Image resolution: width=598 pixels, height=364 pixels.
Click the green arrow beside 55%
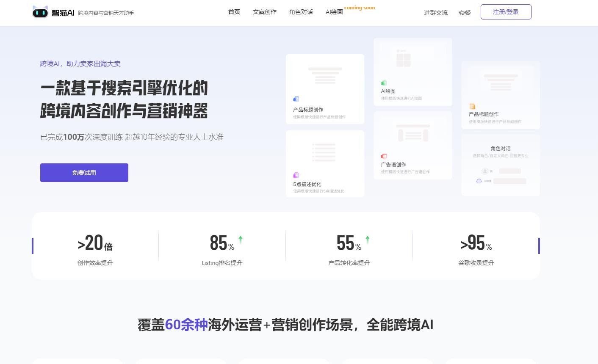[367, 240]
